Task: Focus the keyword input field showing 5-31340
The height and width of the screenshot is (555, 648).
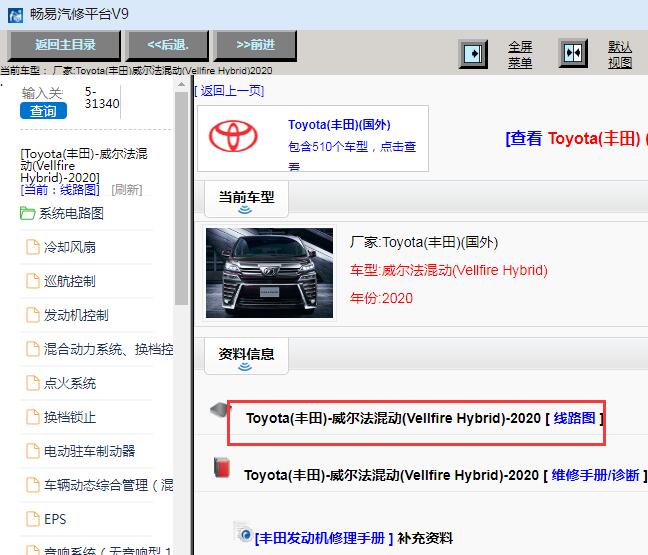Action: coord(102,98)
